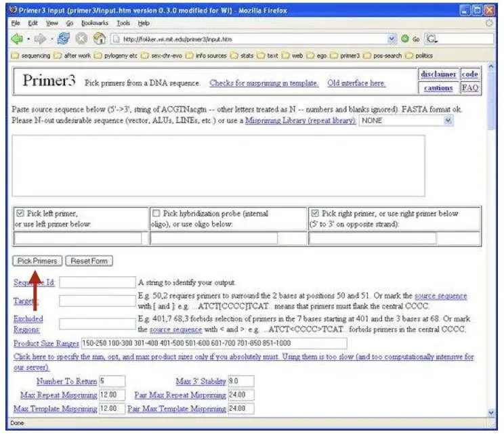Click the green Go button icon
Screen dimensions: 504x440
click(x=404, y=39)
